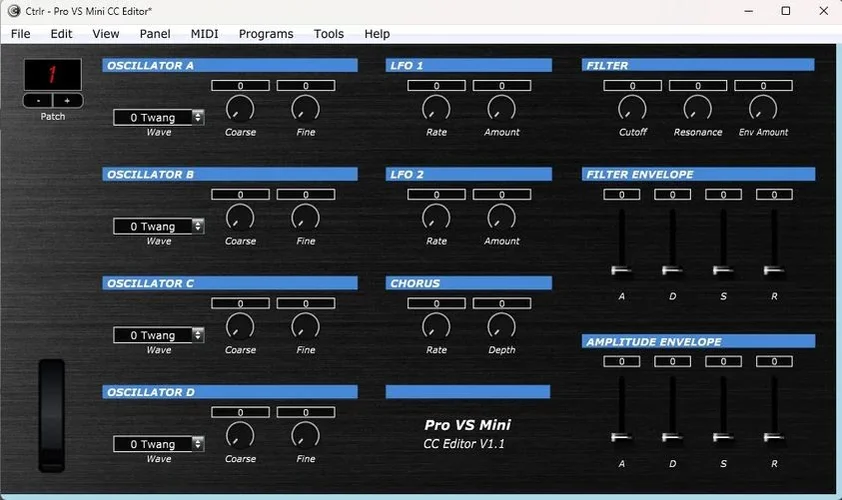Open the Help menu
Screen dimensions: 842x500
377,34
